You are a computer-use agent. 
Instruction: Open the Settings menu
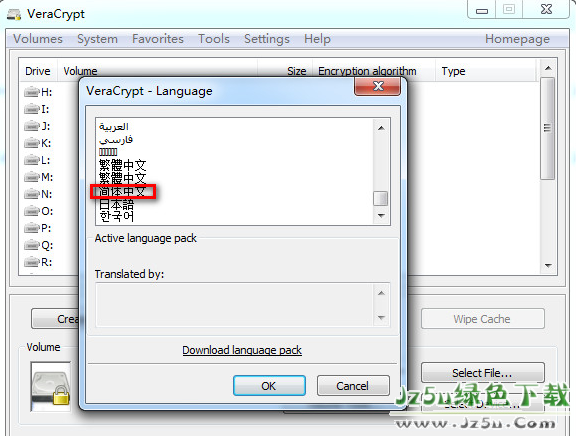coord(267,39)
